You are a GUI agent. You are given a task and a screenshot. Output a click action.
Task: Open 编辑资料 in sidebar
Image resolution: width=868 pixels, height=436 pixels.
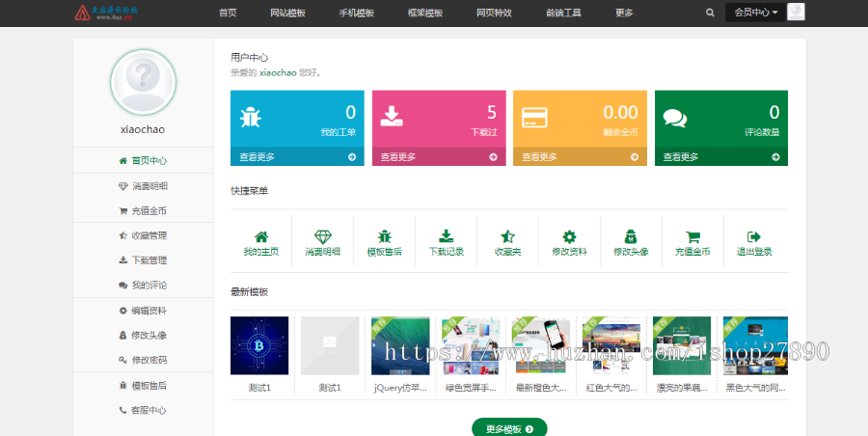[143, 311]
